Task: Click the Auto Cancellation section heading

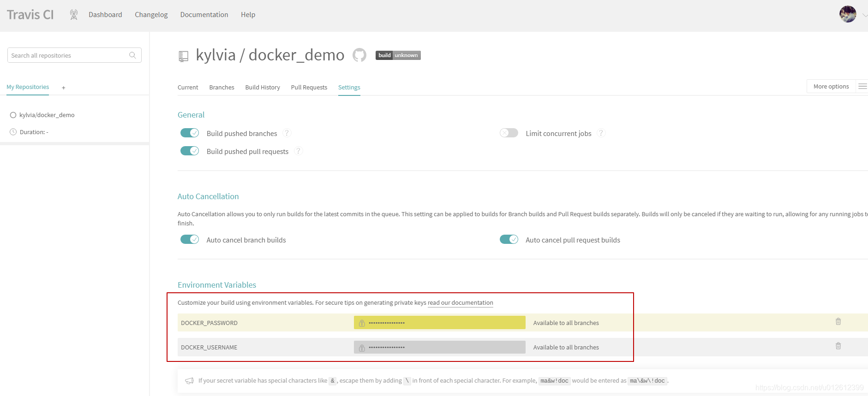Action: tap(208, 196)
